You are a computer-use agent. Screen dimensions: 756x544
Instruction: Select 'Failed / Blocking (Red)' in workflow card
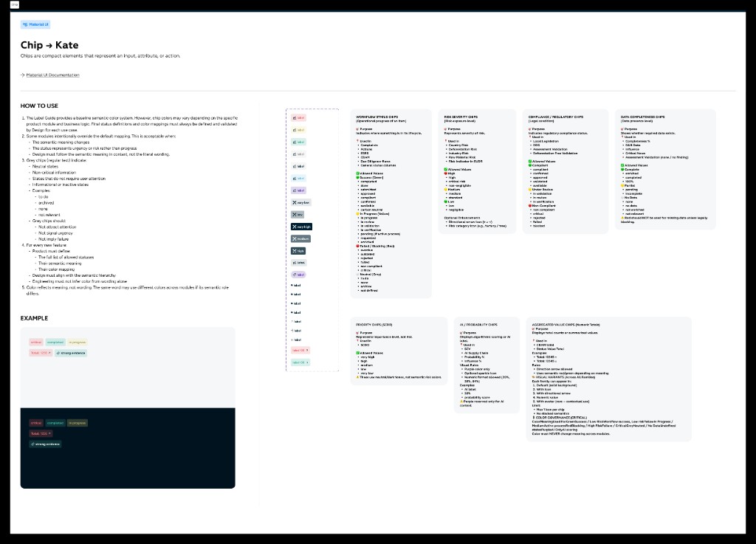[377, 247]
